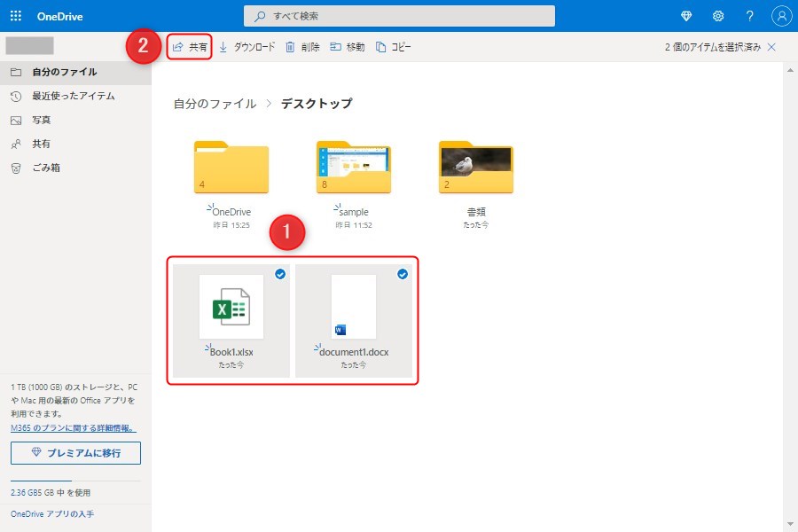Viewport: 798px width, 532px height.
Task: Open the sample folder thumbnail
Action: pyautogui.click(x=353, y=168)
